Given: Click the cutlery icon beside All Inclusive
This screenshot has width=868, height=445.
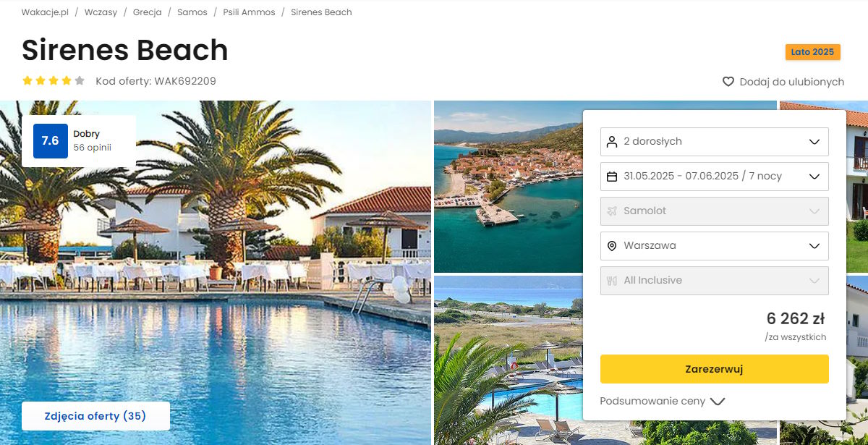Looking at the screenshot, I should [612, 280].
